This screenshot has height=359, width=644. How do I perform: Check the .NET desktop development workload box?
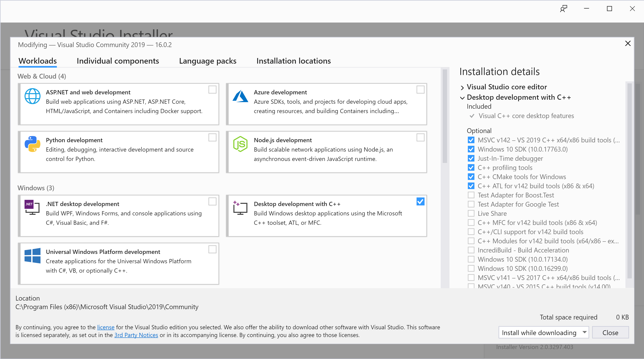tap(212, 201)
